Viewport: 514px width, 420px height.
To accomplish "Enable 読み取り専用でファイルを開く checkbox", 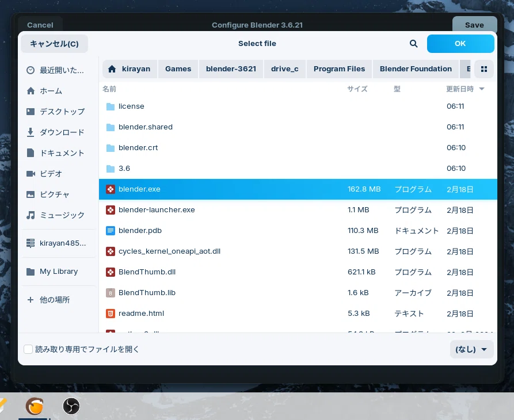I will click(x=28, y=349).
